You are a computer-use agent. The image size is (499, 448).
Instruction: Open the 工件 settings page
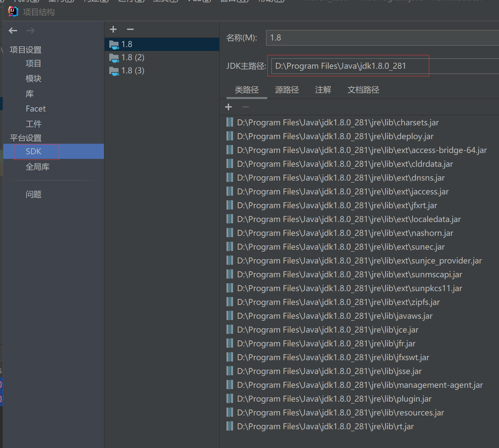[x=33, y=124]
